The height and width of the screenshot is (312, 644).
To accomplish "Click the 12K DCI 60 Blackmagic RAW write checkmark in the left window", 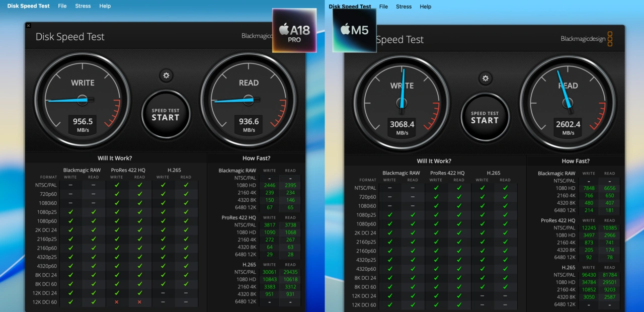I will (70, 302).
